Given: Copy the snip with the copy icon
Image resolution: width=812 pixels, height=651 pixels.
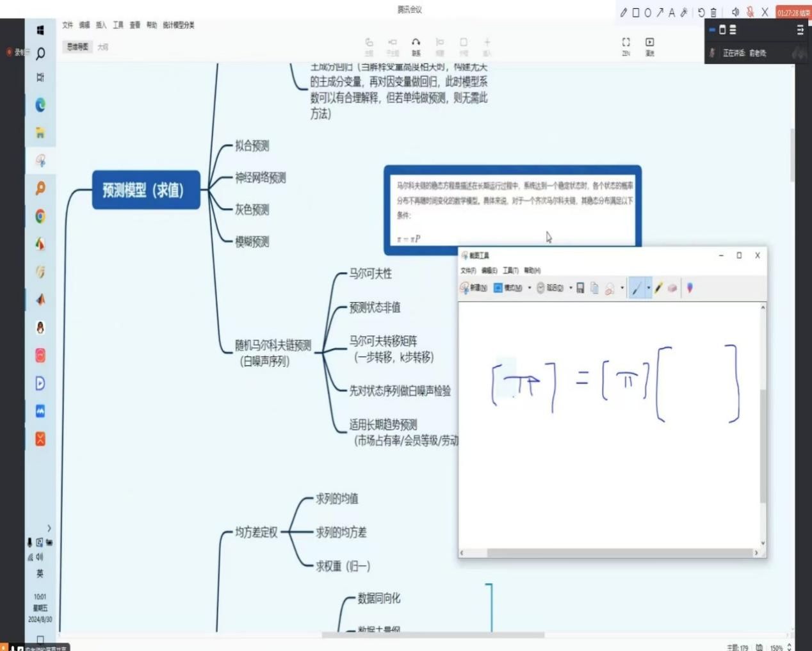Looking at the screenshot, I should (594, 288).
